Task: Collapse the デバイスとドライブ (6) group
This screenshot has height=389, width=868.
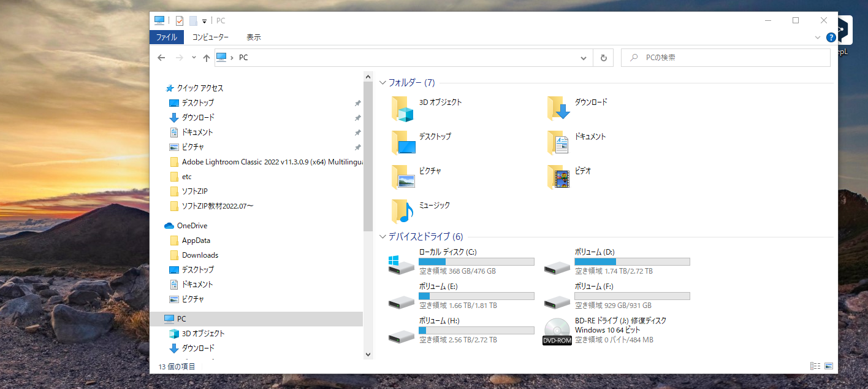Action: [x=383, y=237]
